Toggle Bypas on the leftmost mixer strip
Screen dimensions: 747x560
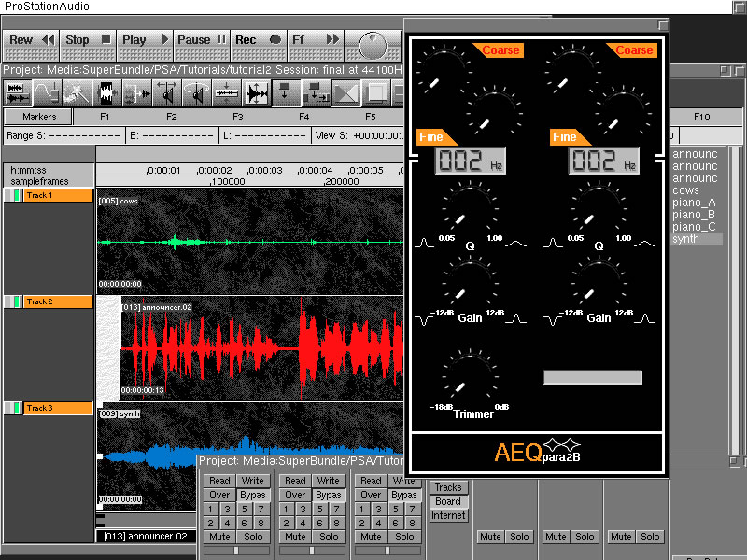pyautogui.click(x=253, y=495)
